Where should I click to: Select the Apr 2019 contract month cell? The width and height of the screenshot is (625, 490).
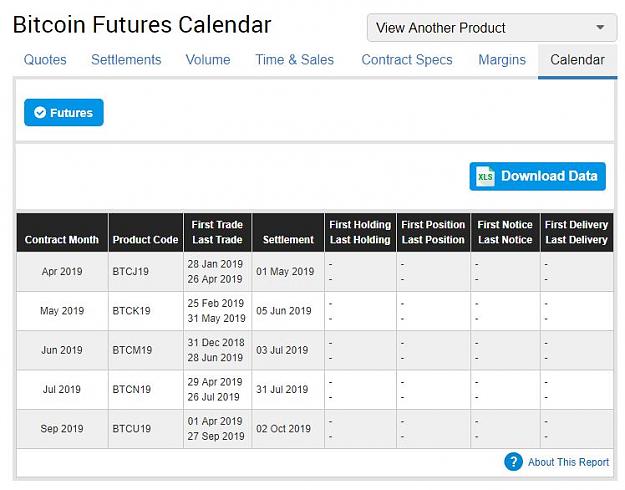click(62, 272)
